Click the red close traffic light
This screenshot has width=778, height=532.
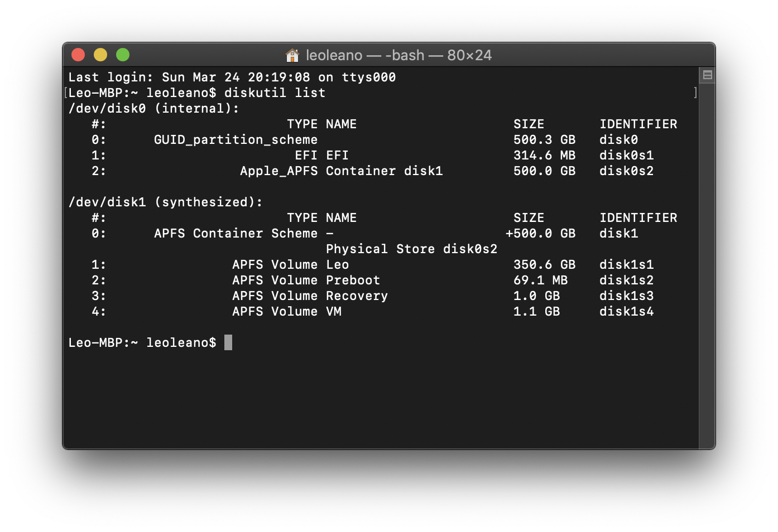coord(78,55)
